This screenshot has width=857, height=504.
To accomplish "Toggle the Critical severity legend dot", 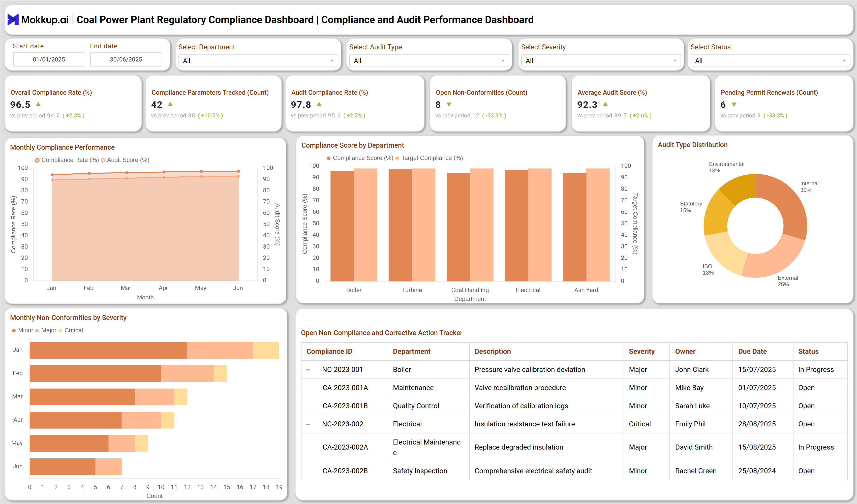I will pos(60,331).
